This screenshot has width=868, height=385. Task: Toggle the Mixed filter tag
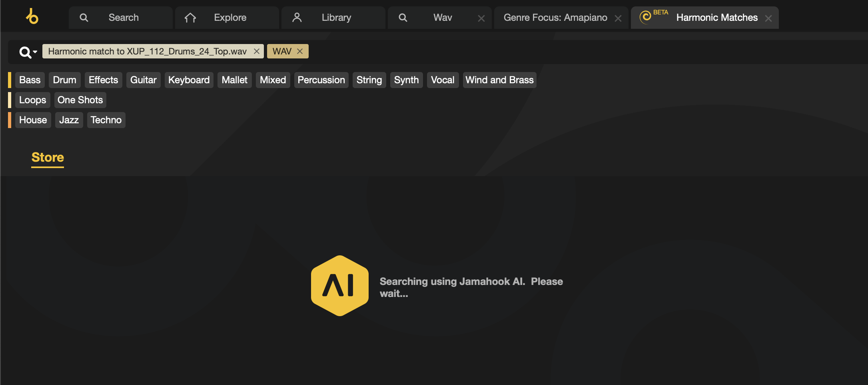(273, 80)
